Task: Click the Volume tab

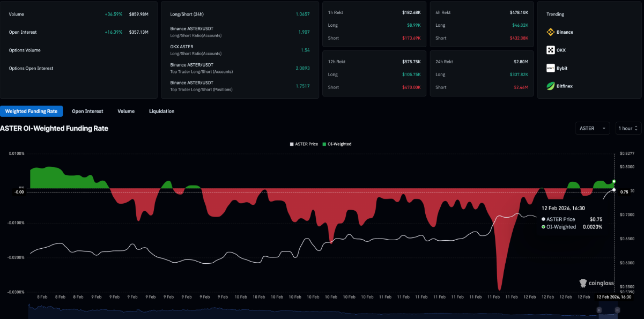Action: click(126, 111)
